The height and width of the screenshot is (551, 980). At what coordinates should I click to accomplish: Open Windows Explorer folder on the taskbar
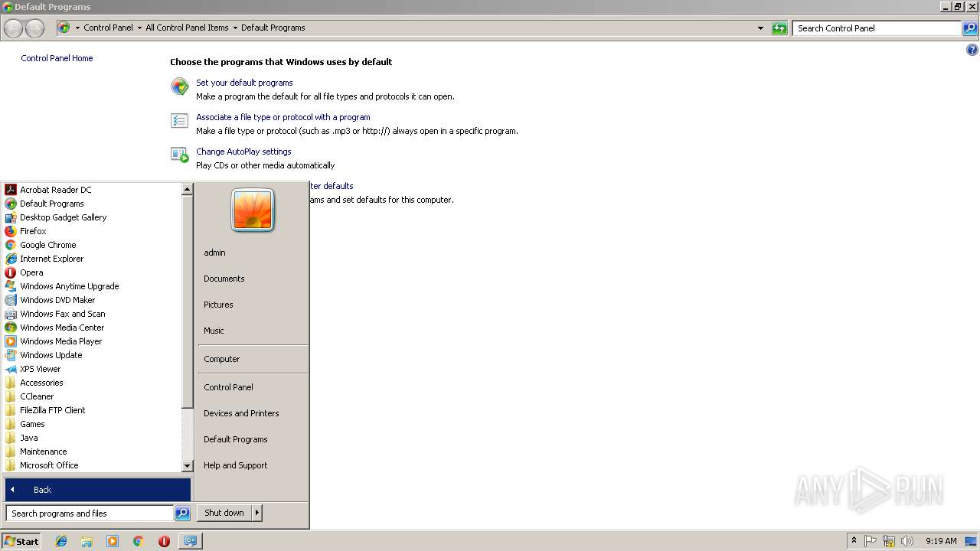coord(87,541)
